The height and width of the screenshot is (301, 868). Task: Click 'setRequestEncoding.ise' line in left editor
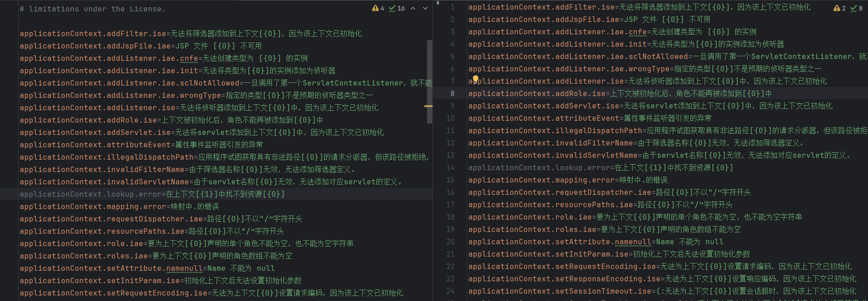point(212,293)
